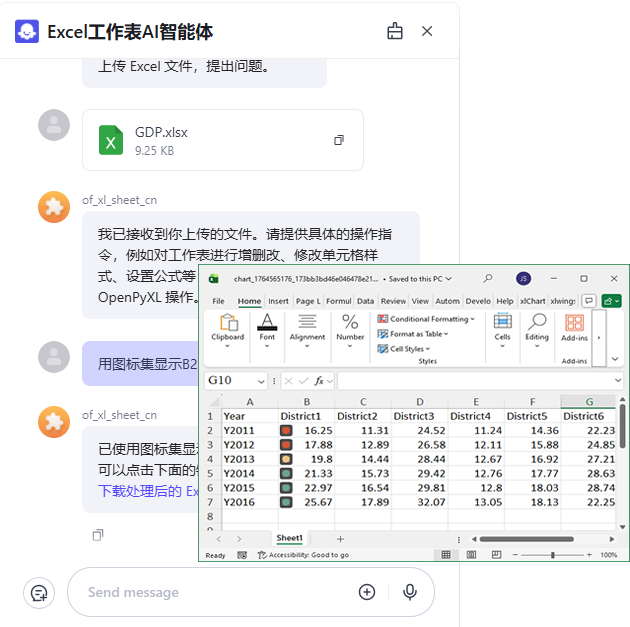Click the zoom slider handle

pos(552,555)
